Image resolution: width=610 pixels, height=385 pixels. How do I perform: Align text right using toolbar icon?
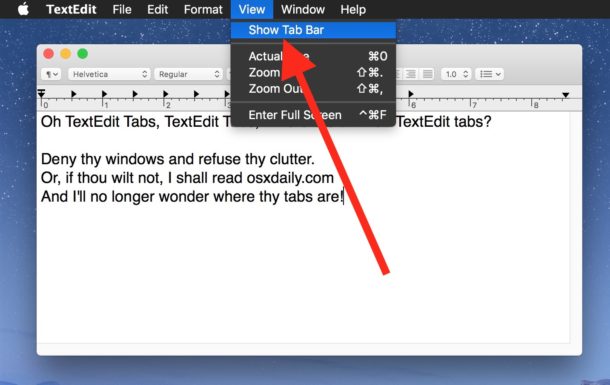411,74
